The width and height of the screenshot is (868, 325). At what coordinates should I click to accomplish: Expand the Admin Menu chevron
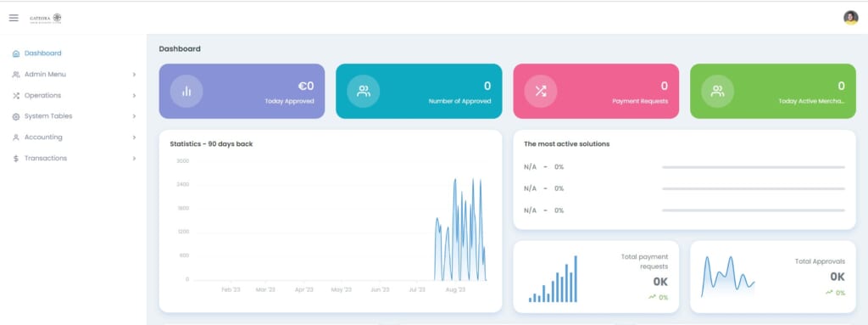click(x=134, y=75)
